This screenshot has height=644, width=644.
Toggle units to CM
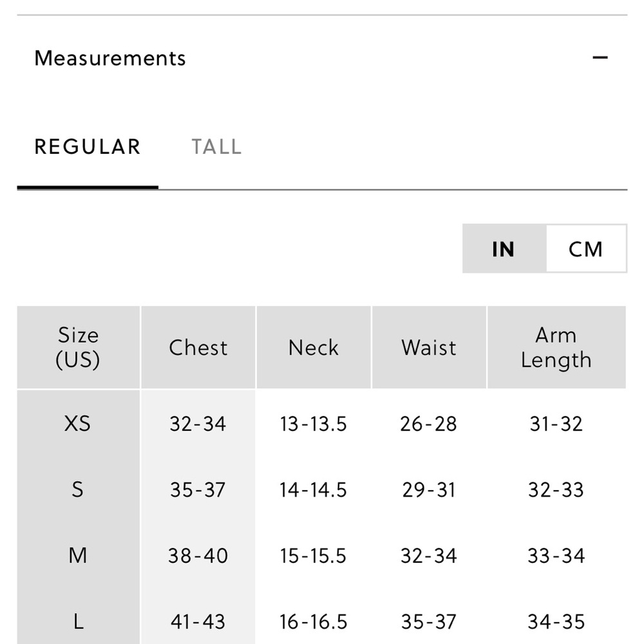(586, 249)
